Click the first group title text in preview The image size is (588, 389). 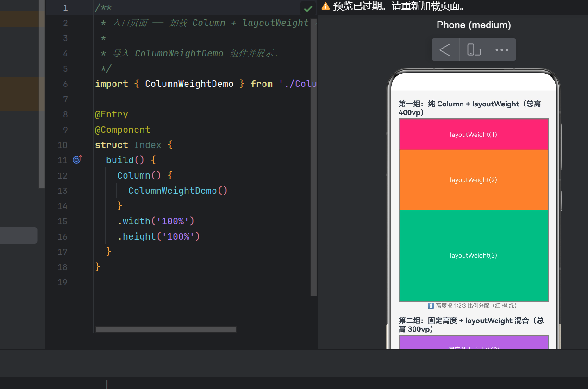point(469,108)
